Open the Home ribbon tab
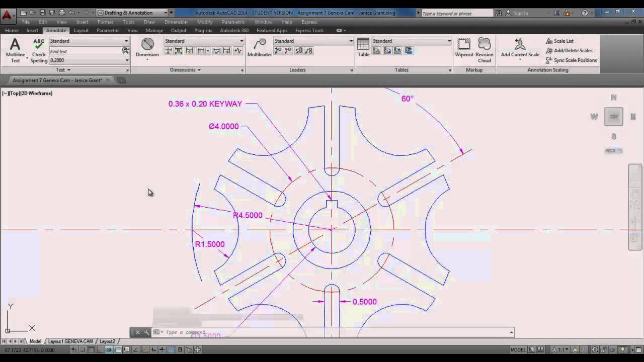Viewport: 644px width, 362px height. [x=12, y=31]
